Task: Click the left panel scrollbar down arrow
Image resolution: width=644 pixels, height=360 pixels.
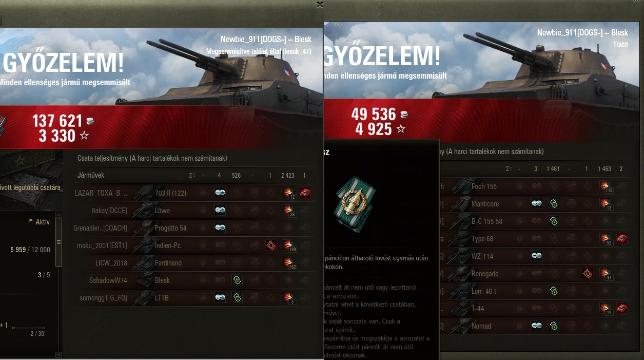Action: pos(58,354)
